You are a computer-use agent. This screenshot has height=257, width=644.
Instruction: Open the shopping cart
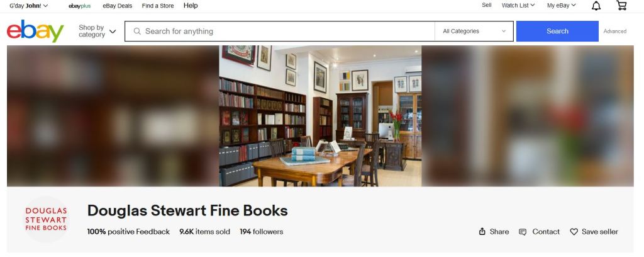pyautogui.click(x=621, y=6)
